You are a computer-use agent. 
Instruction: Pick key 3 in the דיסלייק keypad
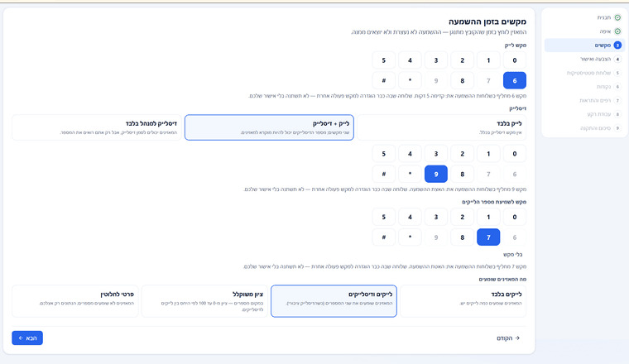(436, 154)
